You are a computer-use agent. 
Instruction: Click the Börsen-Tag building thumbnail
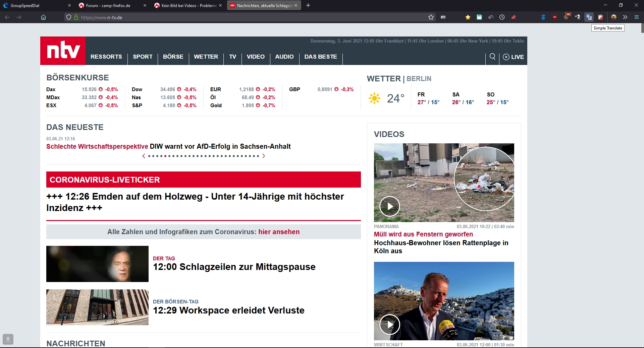[97, 307]
